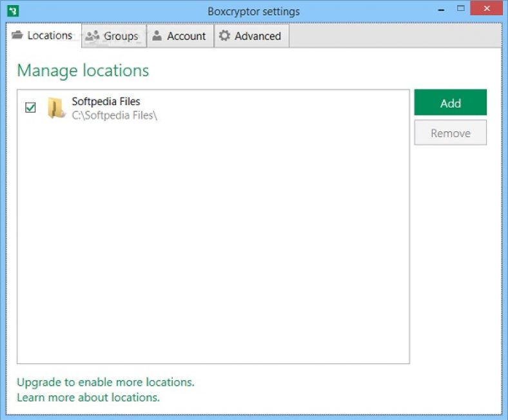Viewport: 508px width, 420px height.
Task: Close the Boxcryptor settings window
Action: (x=486, y=8)
